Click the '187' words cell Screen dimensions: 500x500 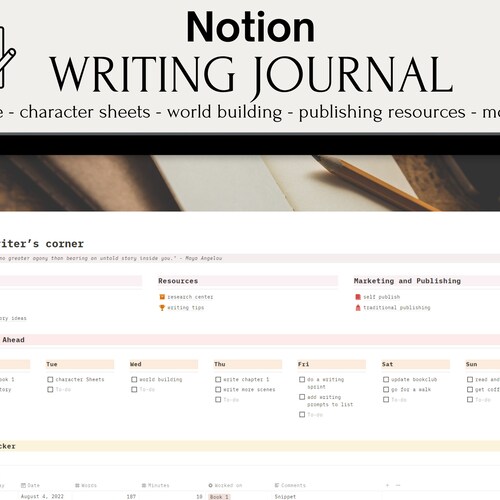(x=131, y=496)
